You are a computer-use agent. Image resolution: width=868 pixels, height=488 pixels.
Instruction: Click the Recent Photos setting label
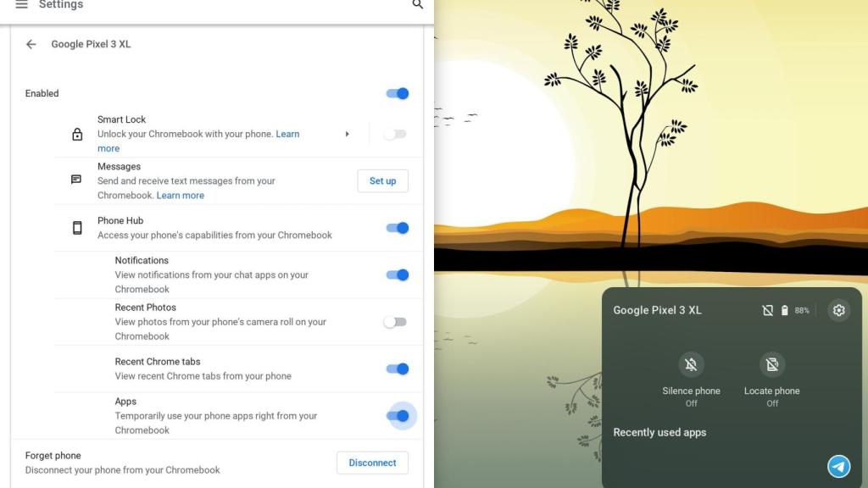tap(146, 308)
